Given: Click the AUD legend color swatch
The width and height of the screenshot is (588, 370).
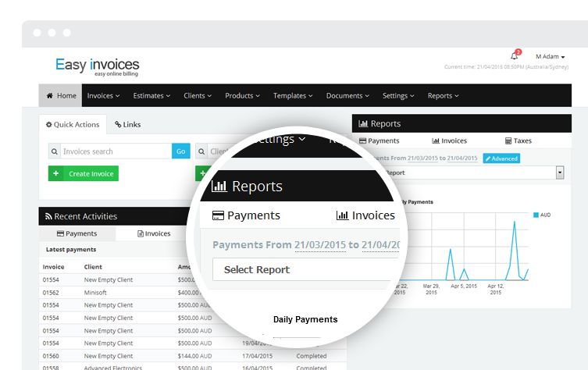Looking at the screenshot, I should point(535,214).
